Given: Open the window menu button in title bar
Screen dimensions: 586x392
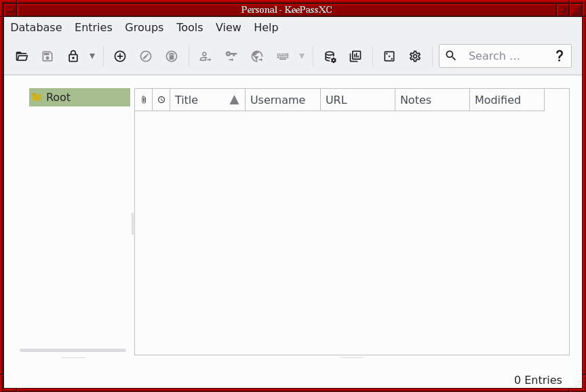Looking at the screenshot, I should [10, 9].
